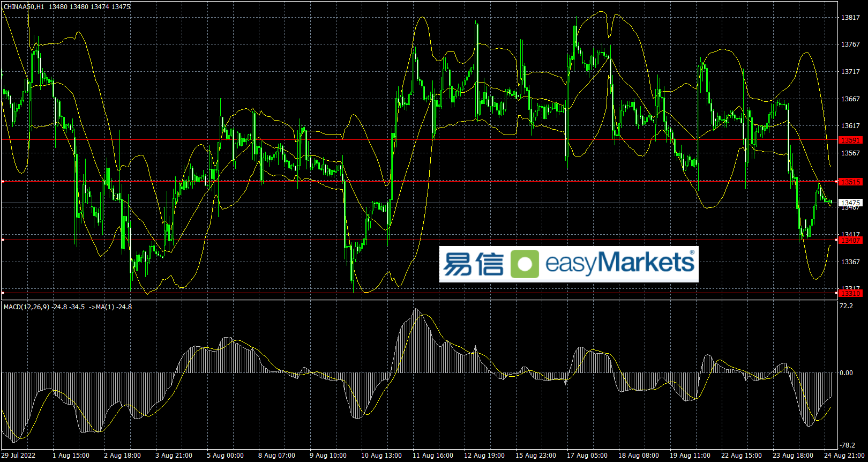
Task: Click the 13367 price axis value
Action: (850, 262)
